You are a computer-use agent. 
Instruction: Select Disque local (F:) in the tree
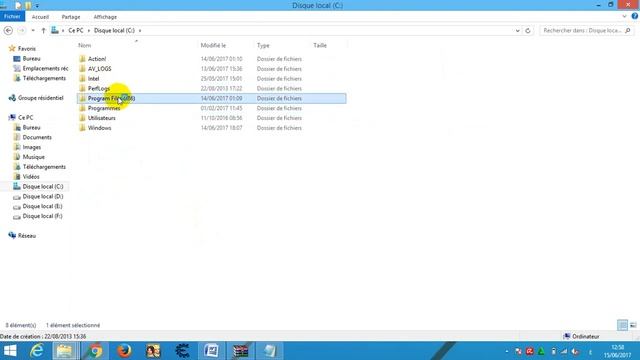click(x=42, y=216)
